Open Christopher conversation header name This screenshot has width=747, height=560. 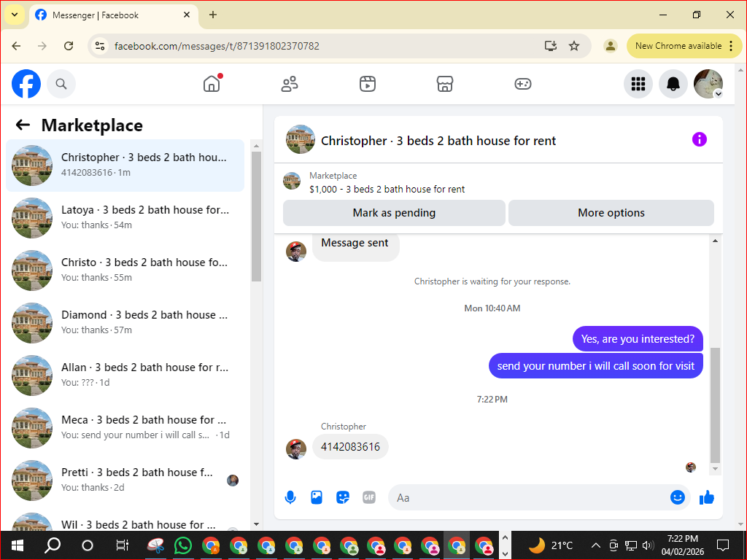(x=438, y=141)
